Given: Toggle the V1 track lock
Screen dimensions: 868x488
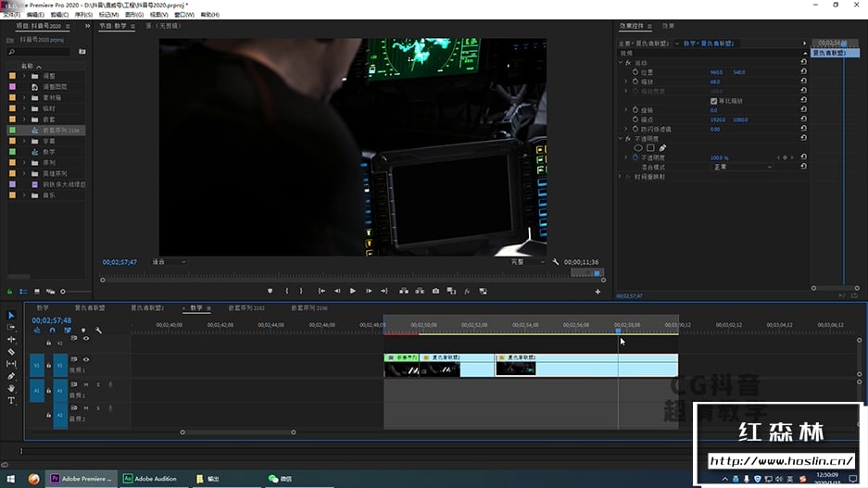Looking at the screenshot, I should click(49, 365).
